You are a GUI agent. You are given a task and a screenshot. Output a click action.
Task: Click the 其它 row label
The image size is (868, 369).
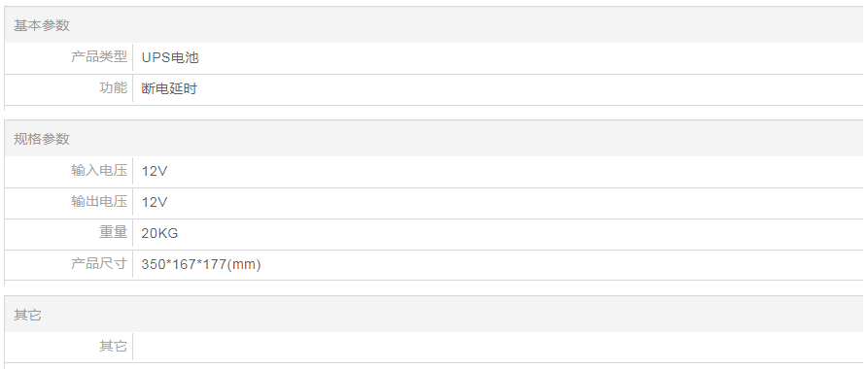point(114,347)
